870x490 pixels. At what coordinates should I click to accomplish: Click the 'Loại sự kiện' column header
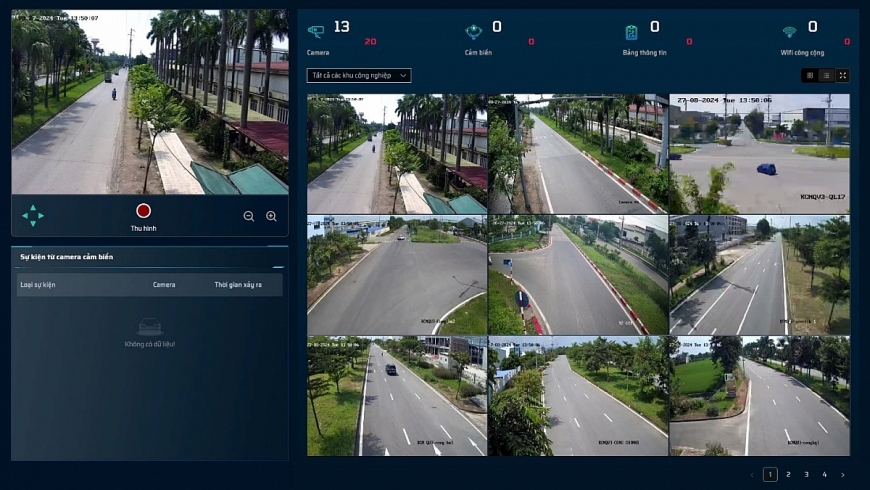point(38,285)
